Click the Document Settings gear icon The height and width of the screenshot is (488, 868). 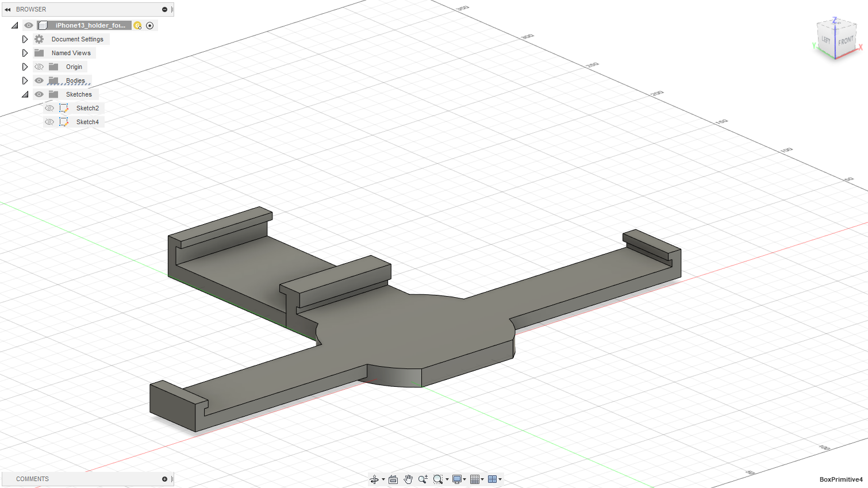[x=39, y=39]
